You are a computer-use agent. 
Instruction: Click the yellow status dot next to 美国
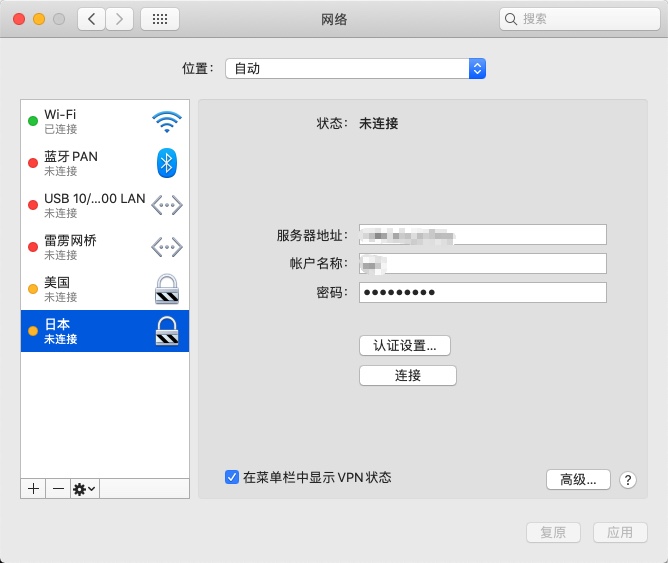click(x=33, y=289)
